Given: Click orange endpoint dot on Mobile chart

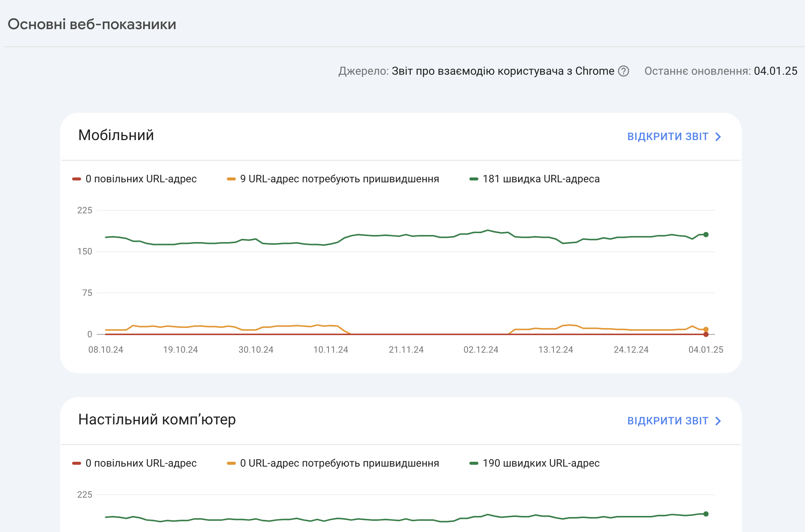Looking at the screenshot, I should (706, 329).
